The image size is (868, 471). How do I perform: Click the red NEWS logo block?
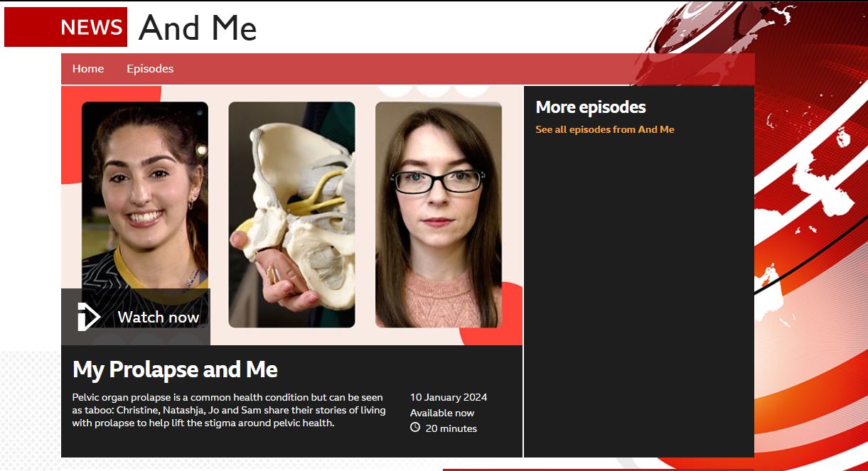[x=65, y=27]
